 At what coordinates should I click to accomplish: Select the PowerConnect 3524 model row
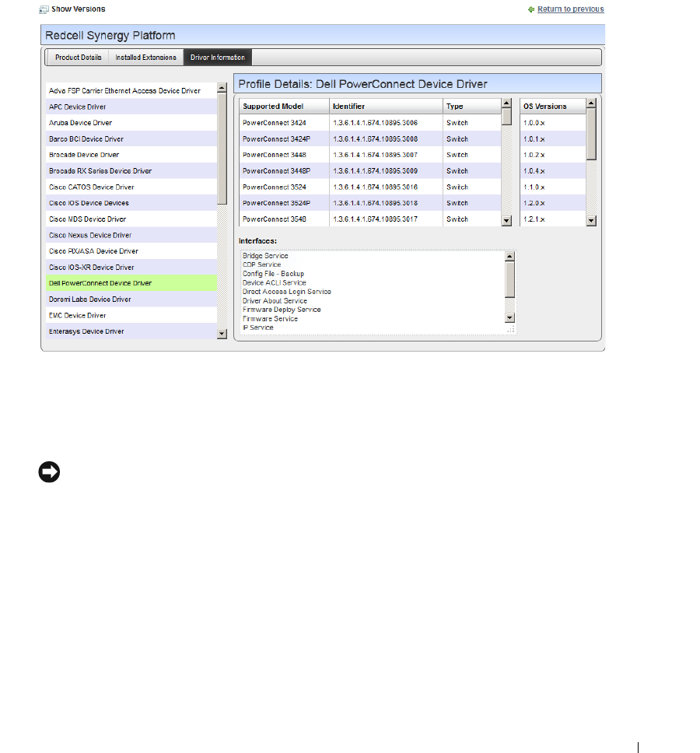pos(370,187)
